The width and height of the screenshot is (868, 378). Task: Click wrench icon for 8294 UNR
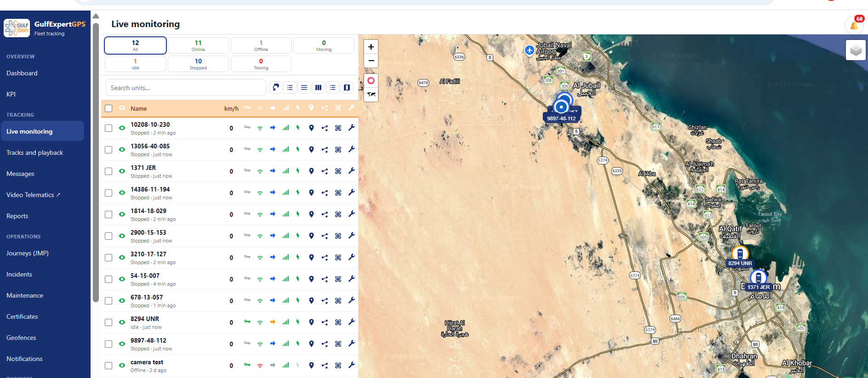pyautogui.click(x=351, y=322)
